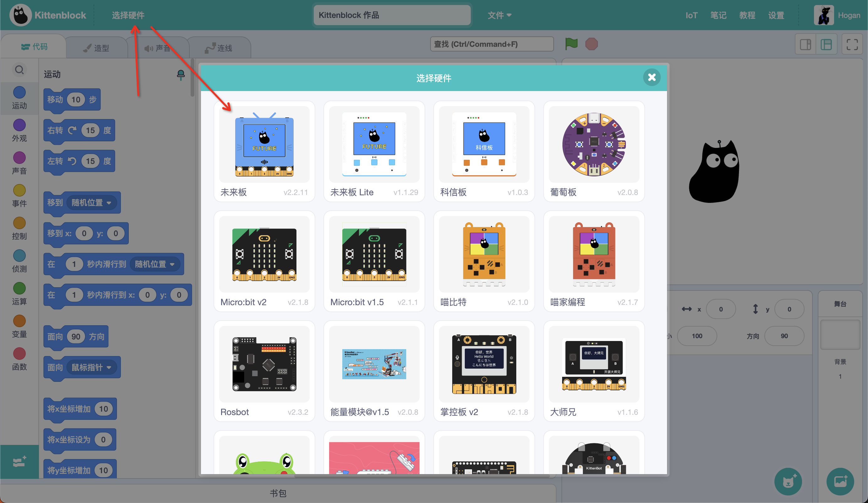Select the 科信板 hardware card
Image resolution: width=868 pixels, height=503 pixels.
pos(484,151)
